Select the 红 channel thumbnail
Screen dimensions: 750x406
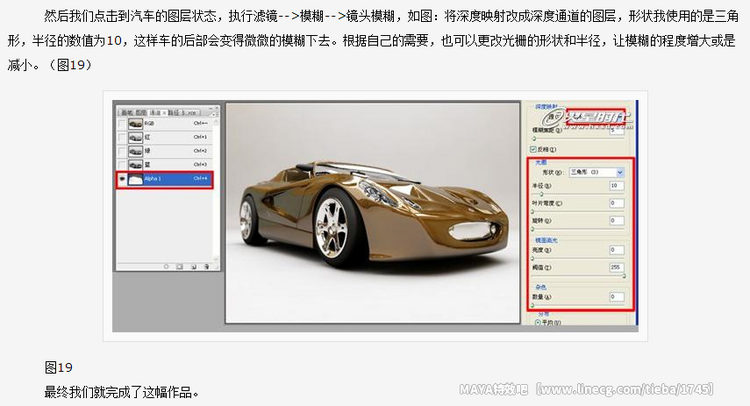pyautogui.click(x=135, y=138)
